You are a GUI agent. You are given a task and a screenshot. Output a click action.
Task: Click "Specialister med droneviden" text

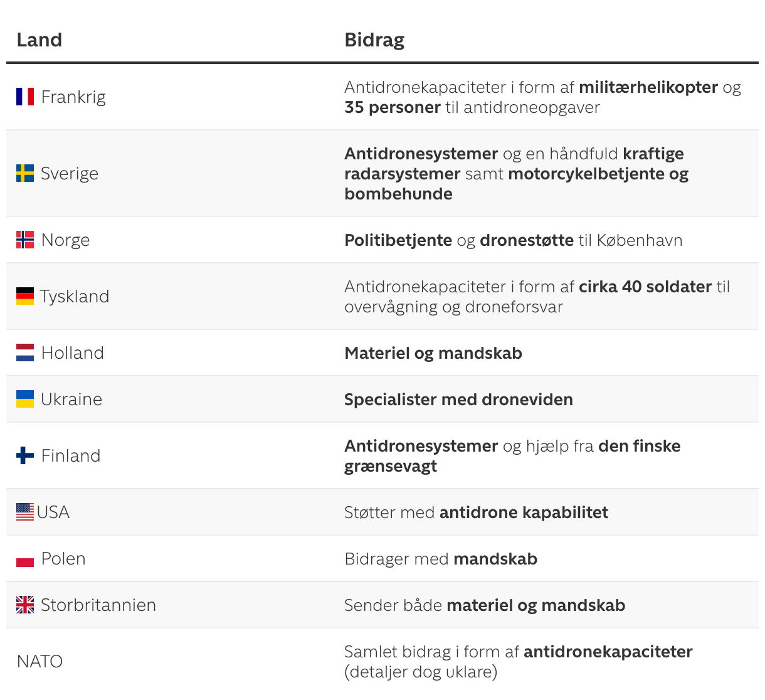pos(458,400)
